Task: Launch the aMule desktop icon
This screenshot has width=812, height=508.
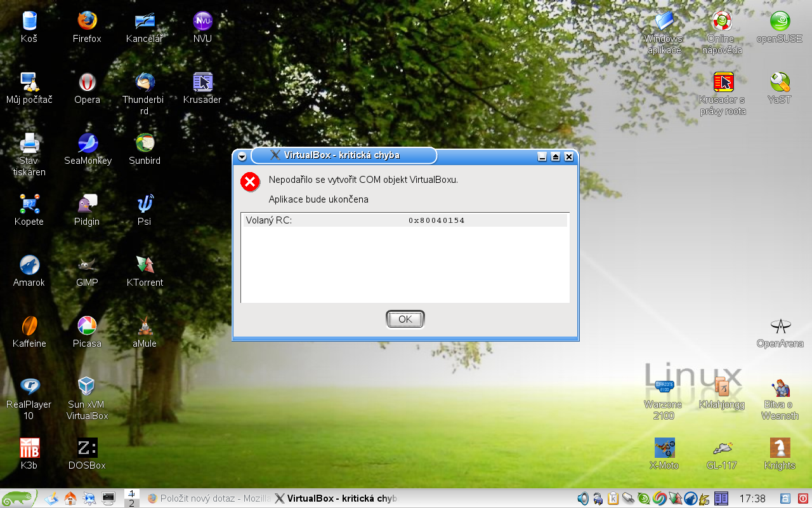Action: tap(145, 332)
